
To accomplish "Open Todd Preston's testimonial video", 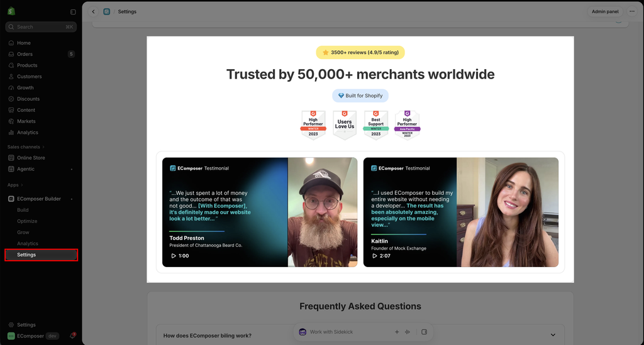I will click(x=260, y=212).
